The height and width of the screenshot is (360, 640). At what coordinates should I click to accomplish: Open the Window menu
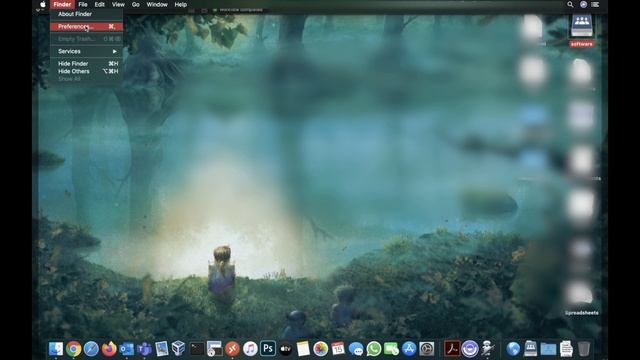(157, 4)
